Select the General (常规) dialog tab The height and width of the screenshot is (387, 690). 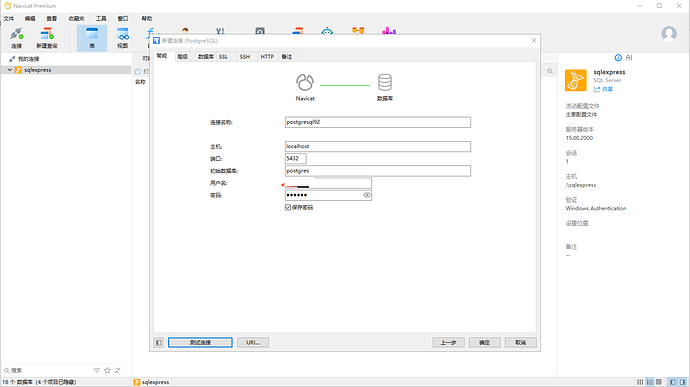tap(162, 56)
